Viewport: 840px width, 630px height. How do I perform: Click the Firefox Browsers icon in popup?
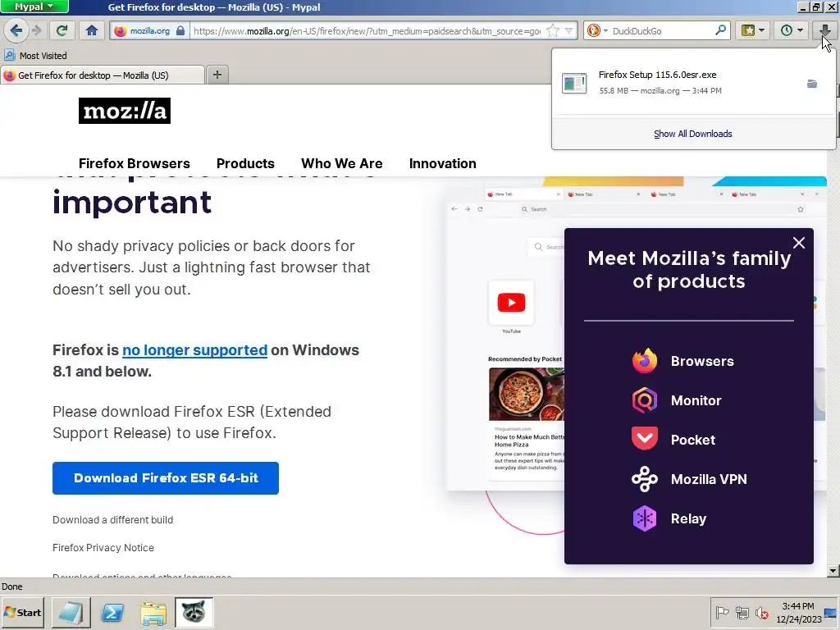pyautogui.click(x=645, y=361)
